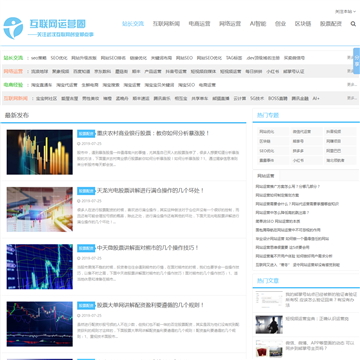The image size is (360, 360).
Task: Select 电商运营 in the top navigation
Action: click(199, 24)
